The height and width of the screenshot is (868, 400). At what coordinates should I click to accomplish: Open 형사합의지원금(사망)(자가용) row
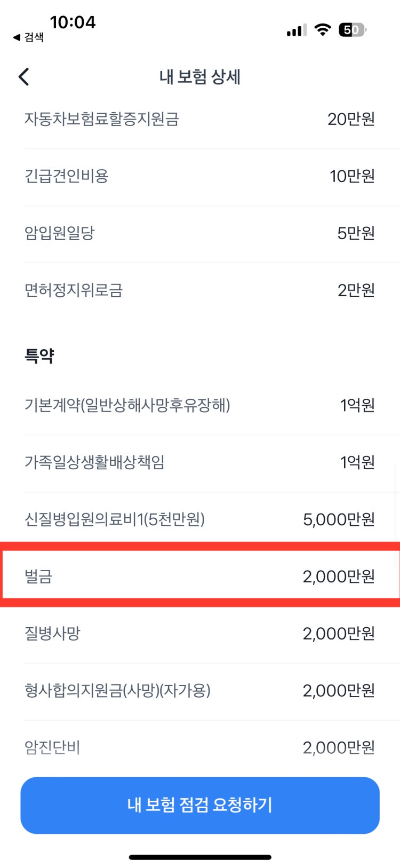pos(200,691)
